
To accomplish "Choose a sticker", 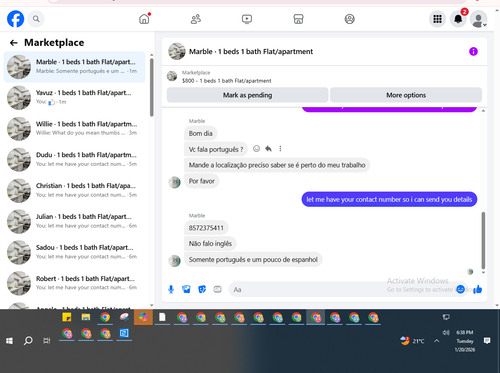I will (202, 289).
